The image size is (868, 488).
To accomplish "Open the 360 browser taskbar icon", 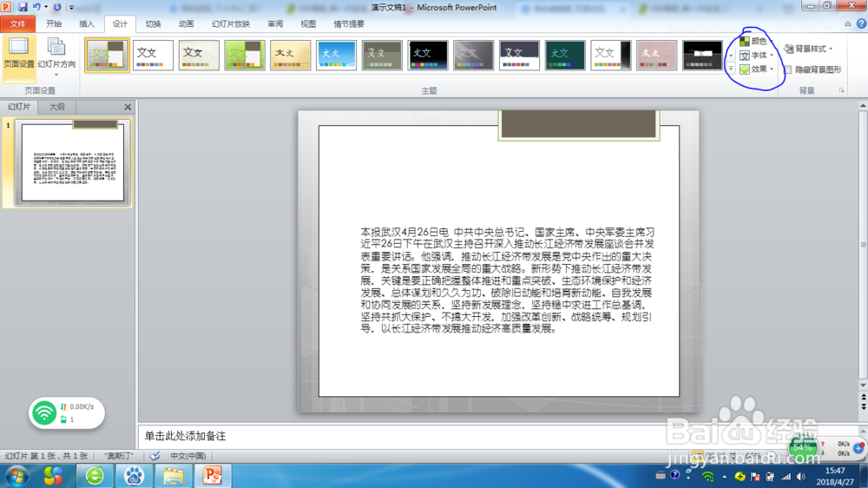I will click(x=95, y=477).
